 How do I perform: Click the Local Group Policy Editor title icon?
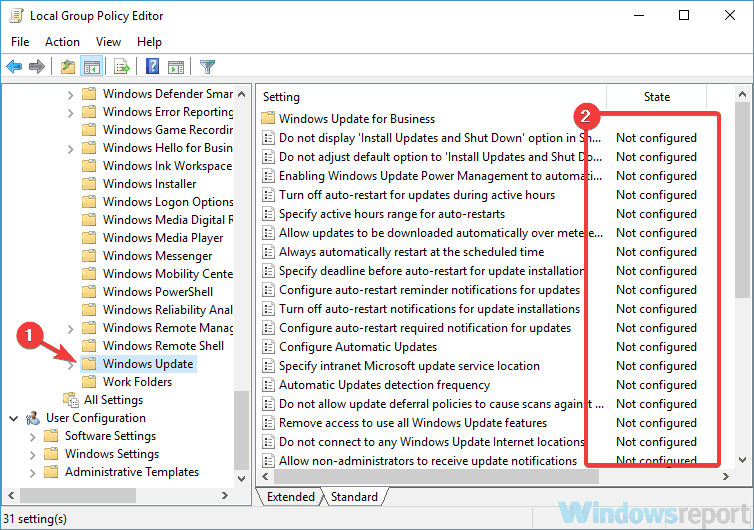(x=17, y=15)
